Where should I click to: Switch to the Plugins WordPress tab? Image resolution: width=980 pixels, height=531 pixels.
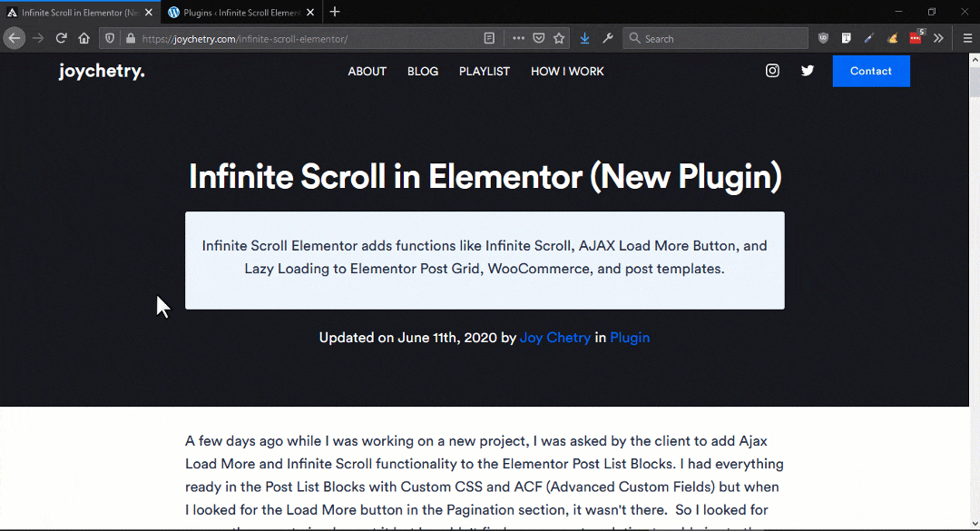[242, 12]
